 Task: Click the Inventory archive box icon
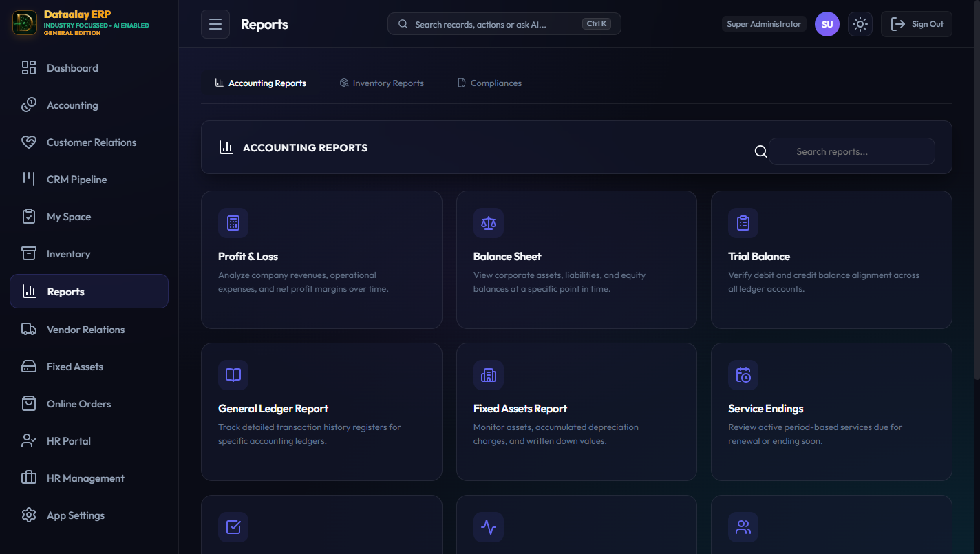pos(29,253)
